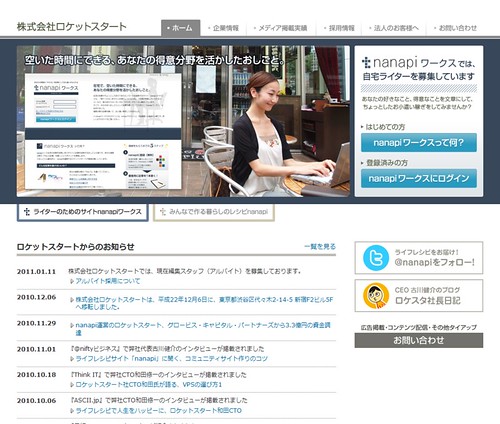The width and height of the screenshot is (500, 424).
Task: Click the 株式会社ロケットスタート site logo
Action: tap(72, 27)
